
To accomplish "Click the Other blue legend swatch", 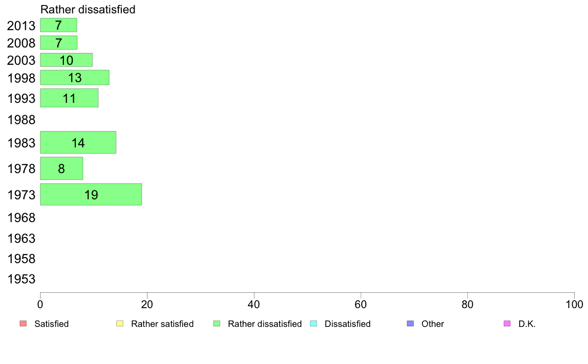I will (x=410, y=323).
